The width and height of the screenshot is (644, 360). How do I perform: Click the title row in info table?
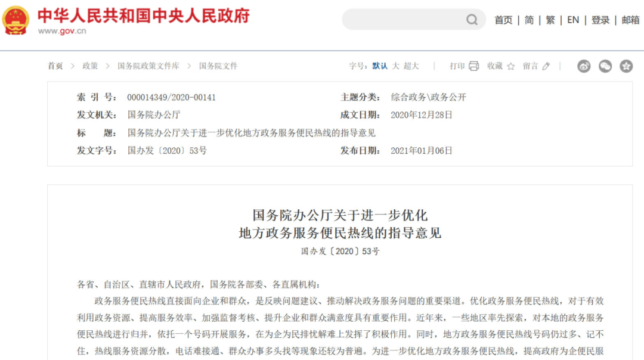[252, 133]
